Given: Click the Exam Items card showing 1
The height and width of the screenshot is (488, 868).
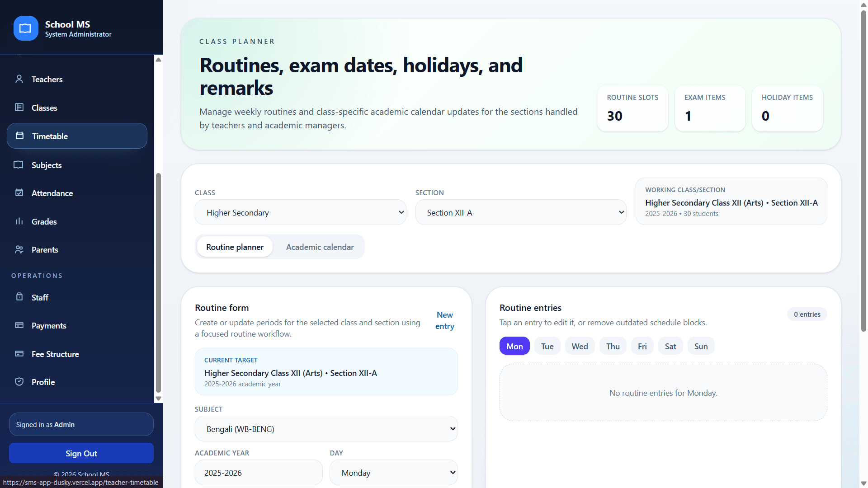Looking at the screenshot, I should coord(710,108).
